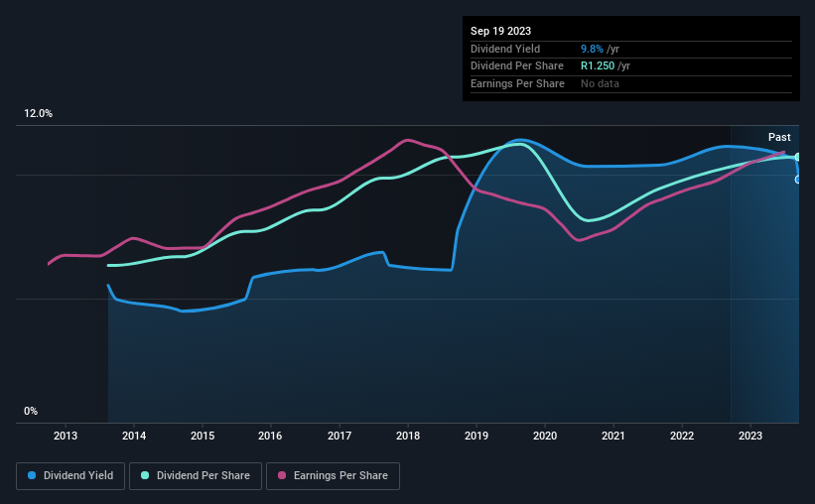Toggle the Earnings Per Share legend button
Screen dimensions: 815x504
[x=333, y=476]
